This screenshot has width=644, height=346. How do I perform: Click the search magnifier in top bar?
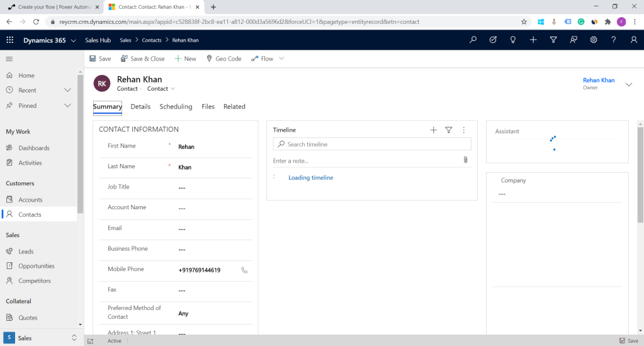click(473, 40)
